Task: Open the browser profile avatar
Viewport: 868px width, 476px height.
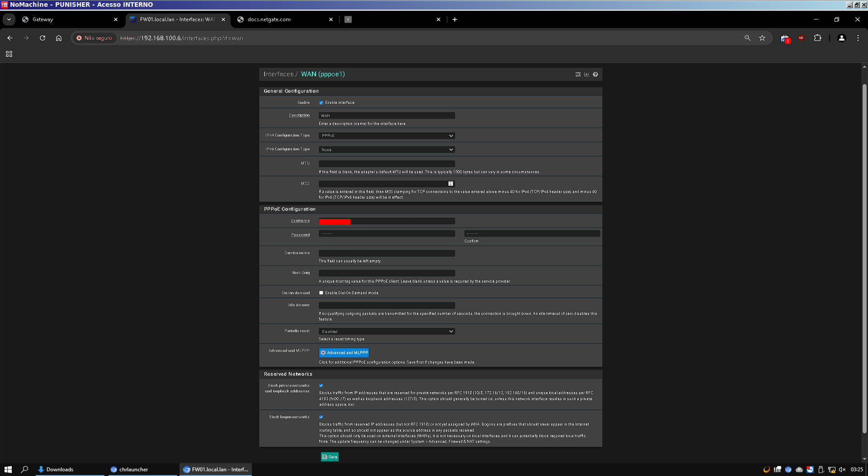Action: [x=841, y=38]
